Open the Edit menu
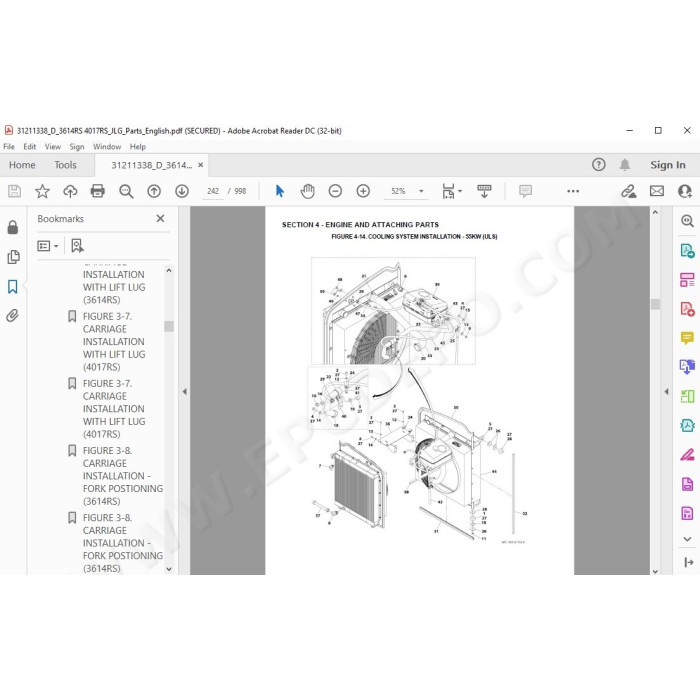The image size is (700, 700). click(x=29, y=146)
